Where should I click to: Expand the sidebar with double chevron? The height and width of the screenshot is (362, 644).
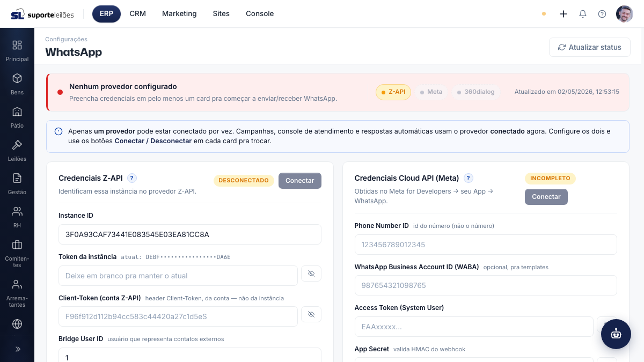tap(17, 349)
